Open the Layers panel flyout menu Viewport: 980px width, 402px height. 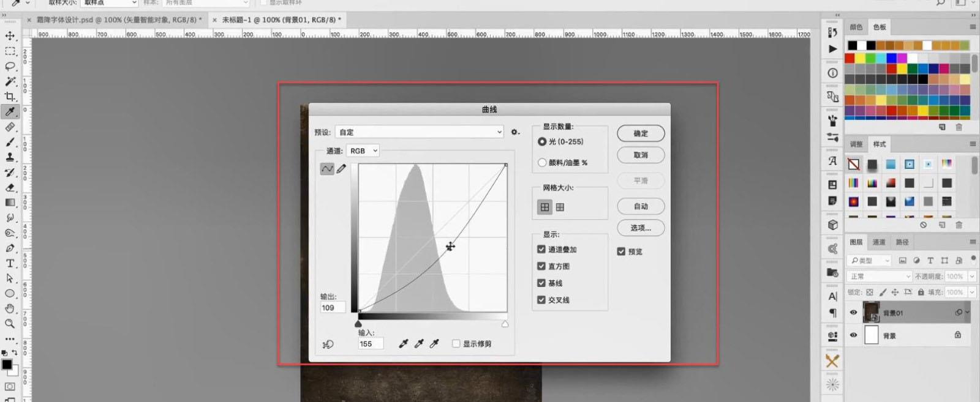click(973, 242)
